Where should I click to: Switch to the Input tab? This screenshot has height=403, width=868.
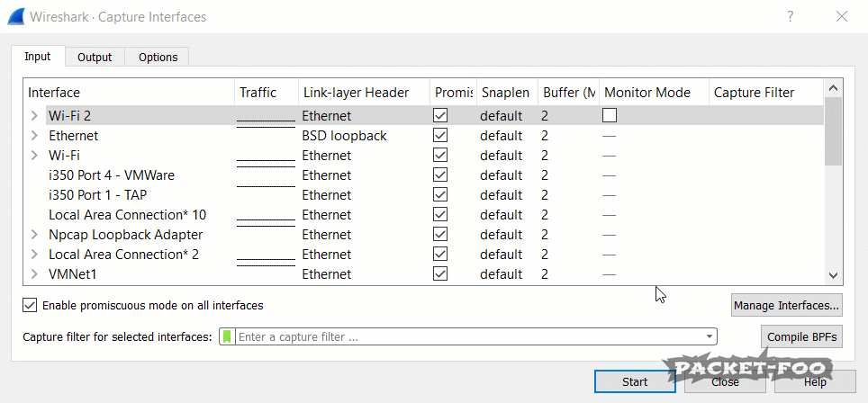pyautogui.click(x=38, y=57)
